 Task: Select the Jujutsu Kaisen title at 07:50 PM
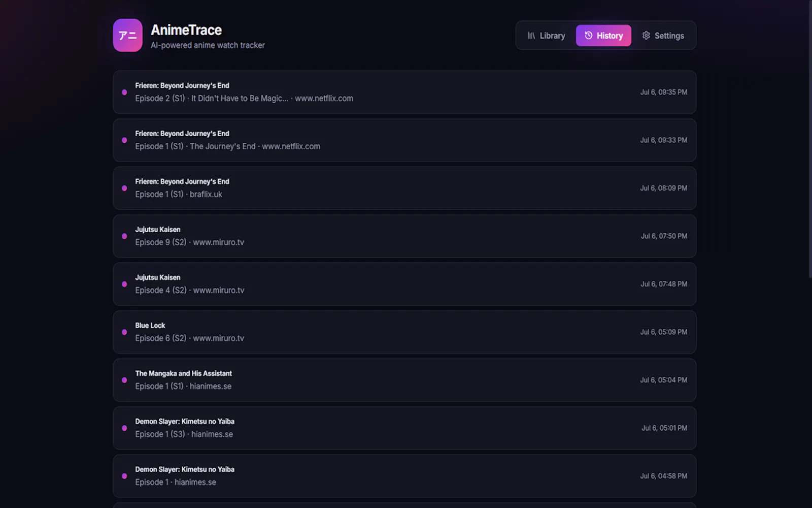[x=157, y=230]
